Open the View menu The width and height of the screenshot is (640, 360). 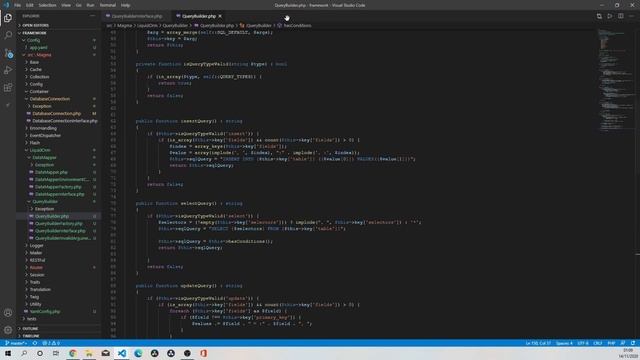[x=66, y=5]
